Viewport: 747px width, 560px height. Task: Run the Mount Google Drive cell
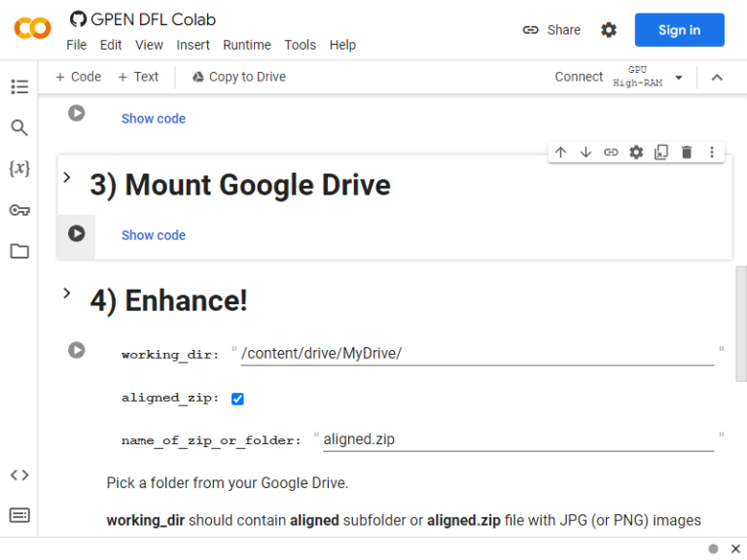tap(76, 233)
